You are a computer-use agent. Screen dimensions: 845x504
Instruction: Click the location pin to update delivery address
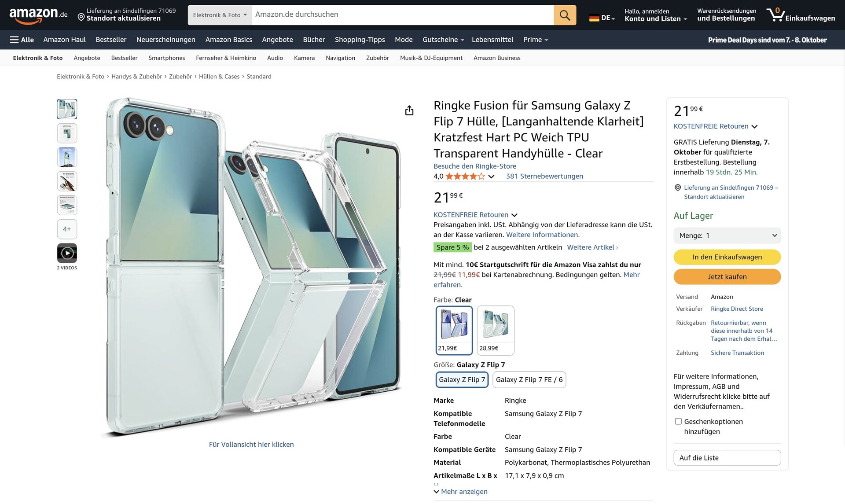click(81, 17)
